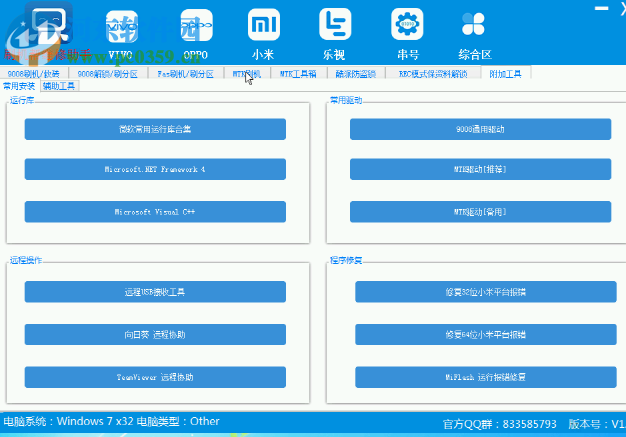626x437 pixels.
Task: Click the 程序修复 group label
Action: [x=346, y=260]
